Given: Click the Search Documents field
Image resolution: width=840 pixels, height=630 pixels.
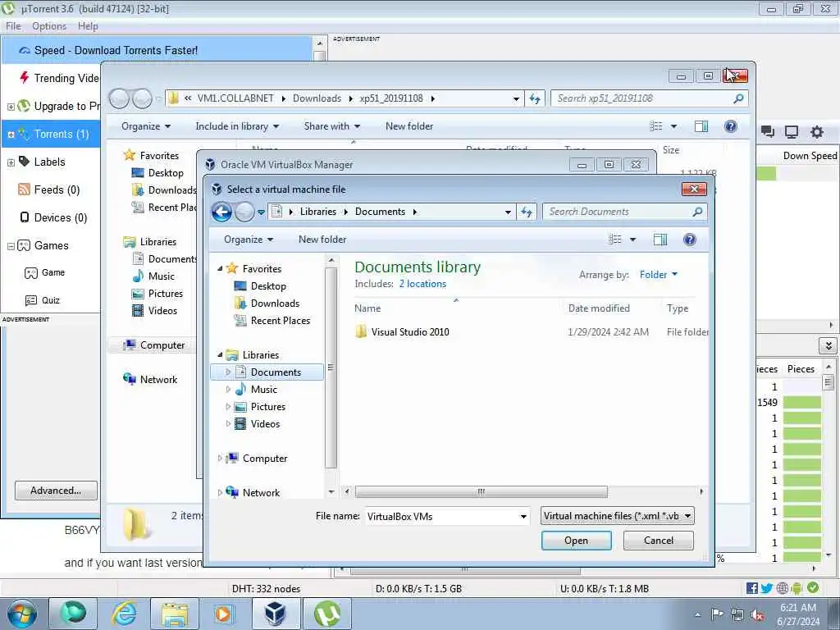Looking at the screenshot, I should click(619, 212).
